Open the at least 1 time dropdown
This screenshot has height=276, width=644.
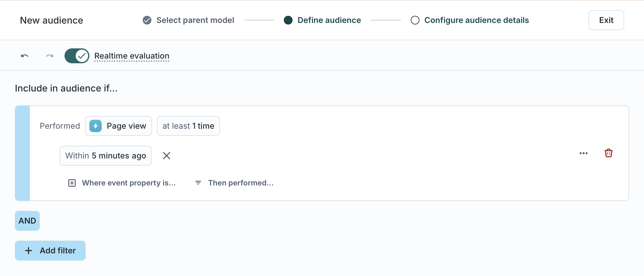(x=188, y=126)
